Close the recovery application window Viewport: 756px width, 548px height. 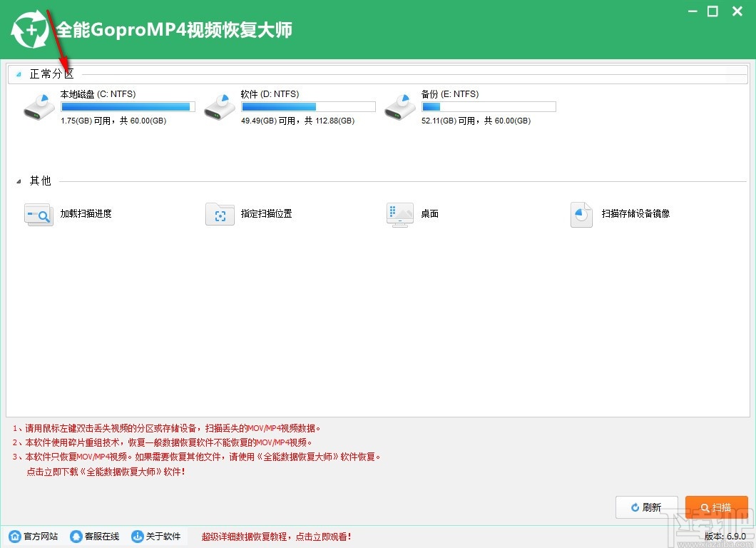737,11
